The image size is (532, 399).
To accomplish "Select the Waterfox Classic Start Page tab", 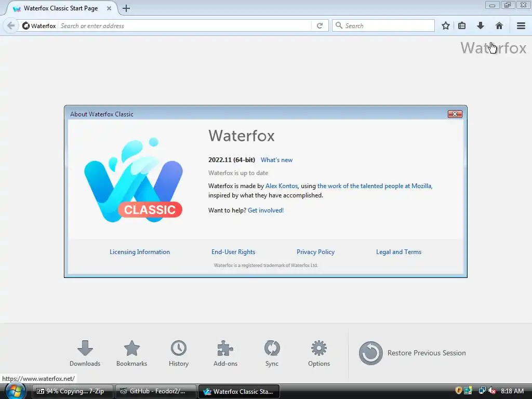I will click(61, 8).
